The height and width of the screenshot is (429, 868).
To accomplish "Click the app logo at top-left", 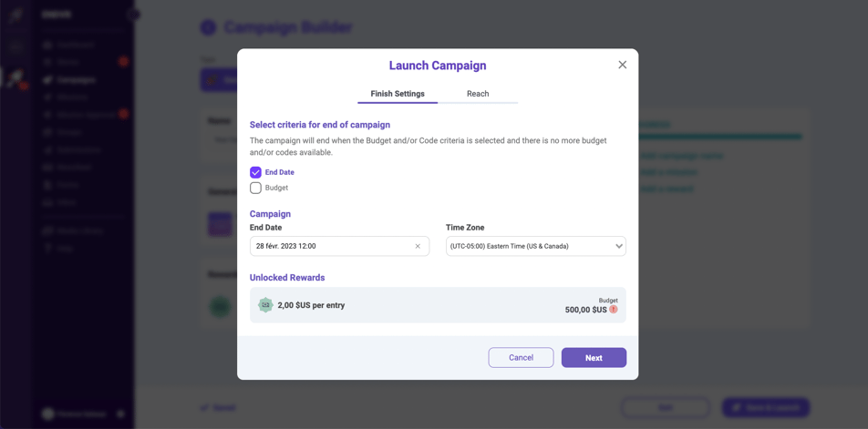I will pos(15,15).
